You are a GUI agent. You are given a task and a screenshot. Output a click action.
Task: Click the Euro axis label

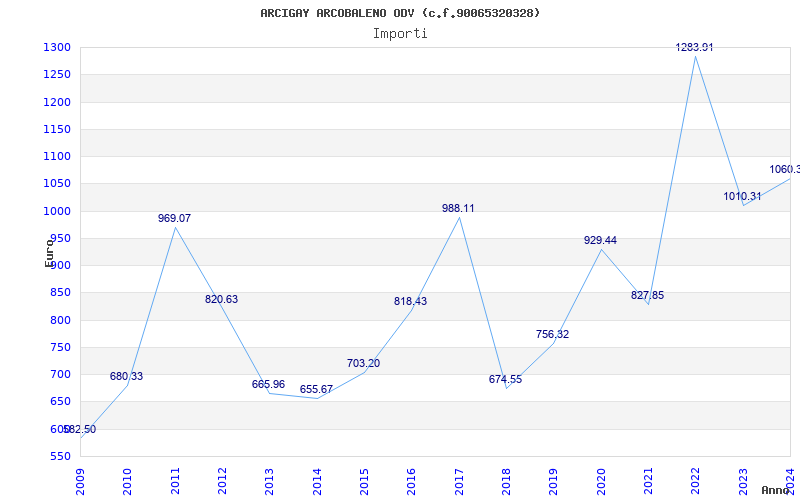click(x=49, y=253)
